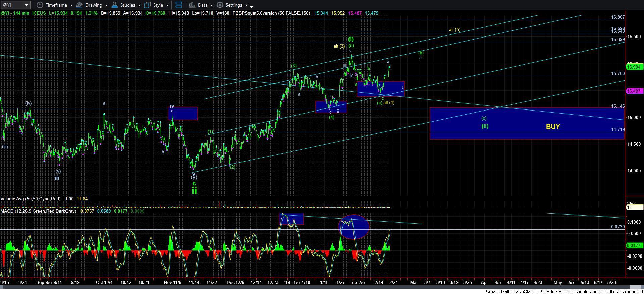
Task: Open the Settings menu label
Action: pyautogui.click(x=234, y=5)
